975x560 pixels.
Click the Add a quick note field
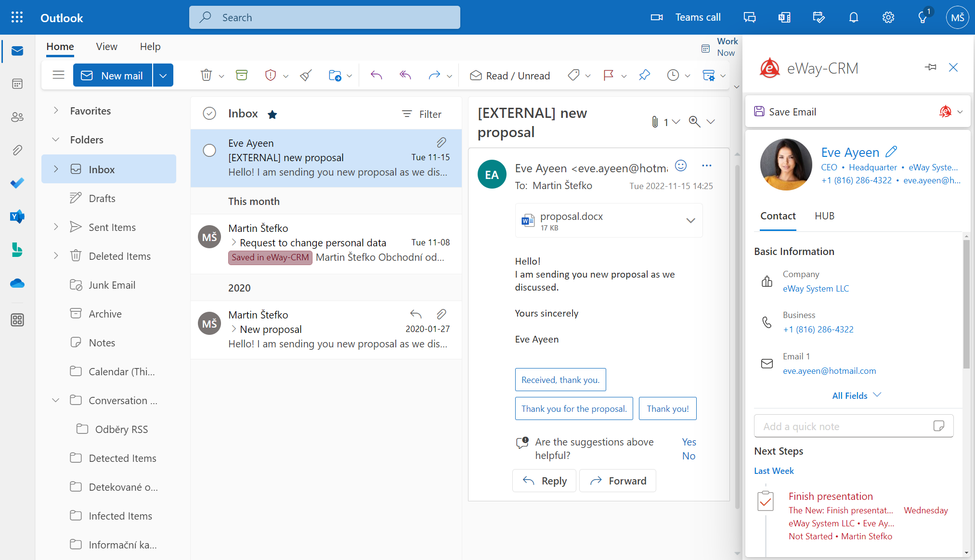click(853, 426)
